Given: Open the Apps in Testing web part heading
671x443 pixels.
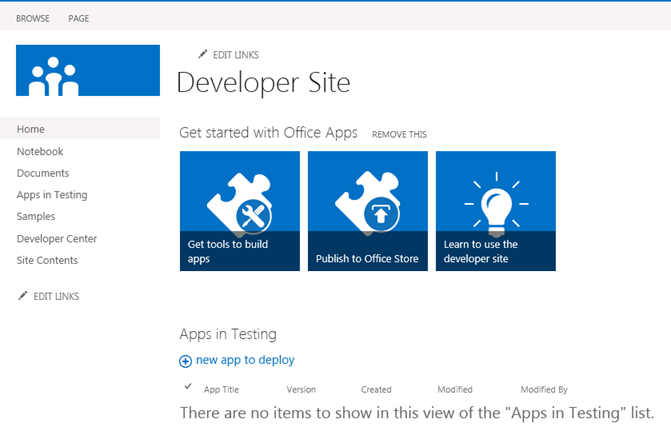Looking at the screenshot, I should coord(228,334).
